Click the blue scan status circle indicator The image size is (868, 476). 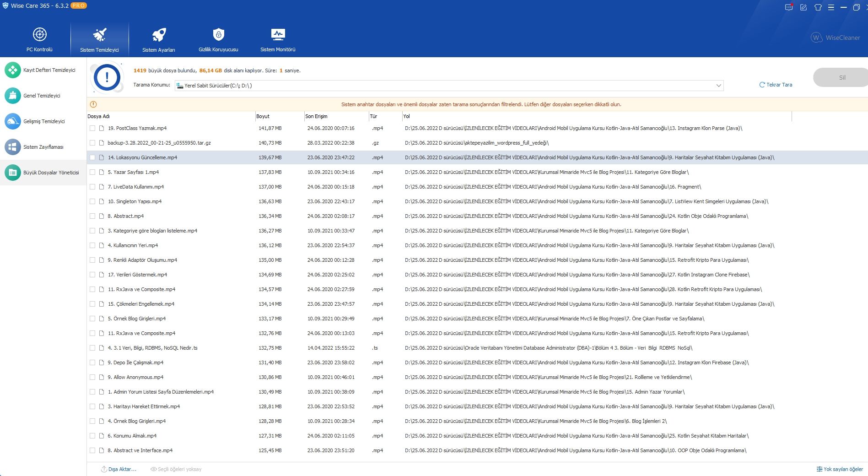(x=107, y=77)
